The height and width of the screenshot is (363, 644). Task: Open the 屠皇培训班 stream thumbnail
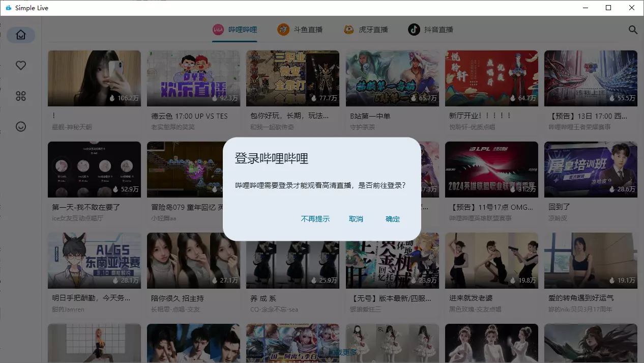click(591, 169)
